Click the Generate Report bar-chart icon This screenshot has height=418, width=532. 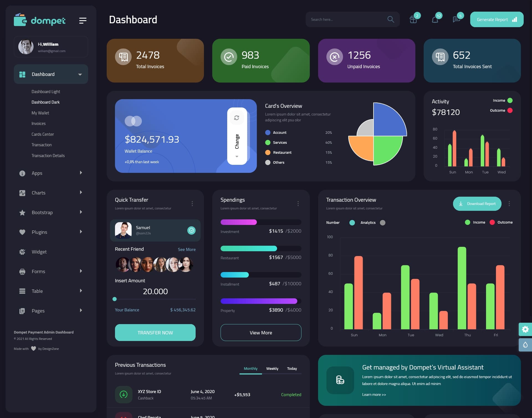pos(514,19)
